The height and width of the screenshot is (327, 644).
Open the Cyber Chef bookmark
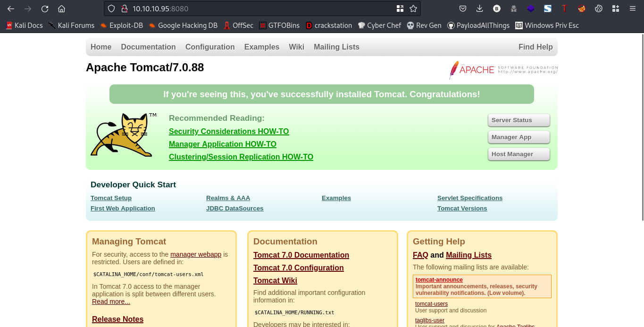(x=379, y=25)
